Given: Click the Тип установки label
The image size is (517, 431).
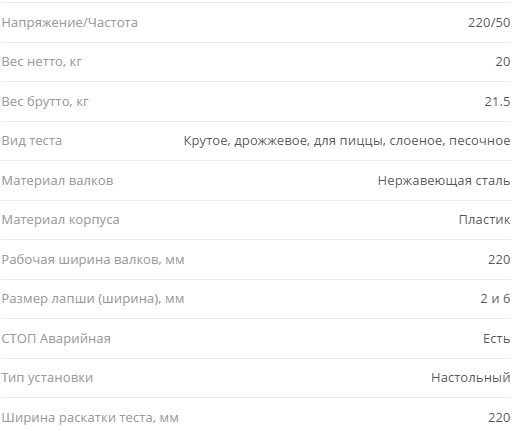Looking at the screenshot, I should [x=47, y=378].
